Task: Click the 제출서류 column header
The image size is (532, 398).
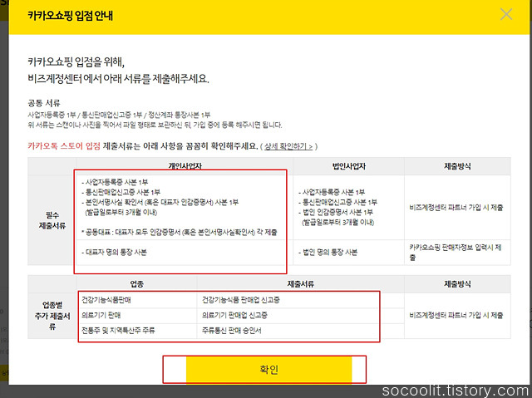Action: pyautogui.click(x=301, y=284)
